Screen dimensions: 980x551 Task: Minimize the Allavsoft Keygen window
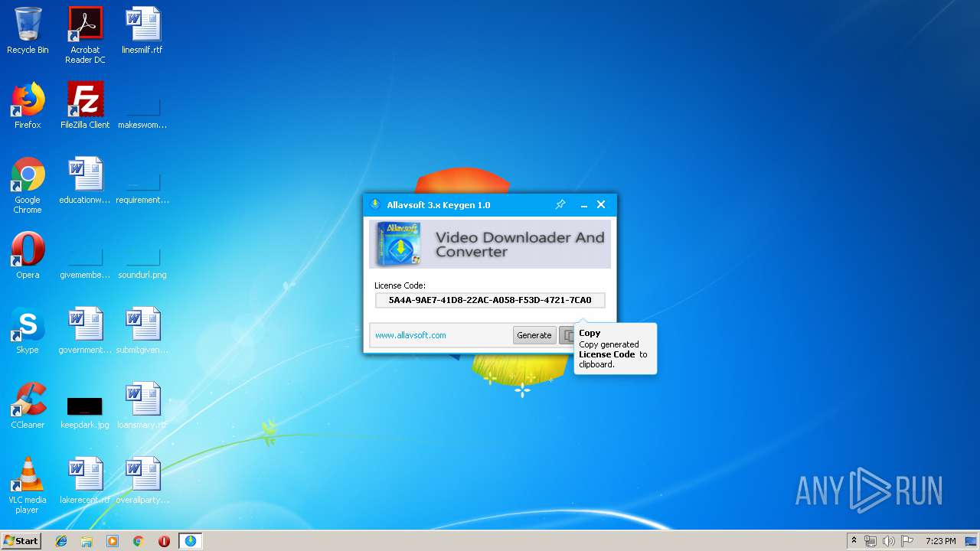coord(583,205)
